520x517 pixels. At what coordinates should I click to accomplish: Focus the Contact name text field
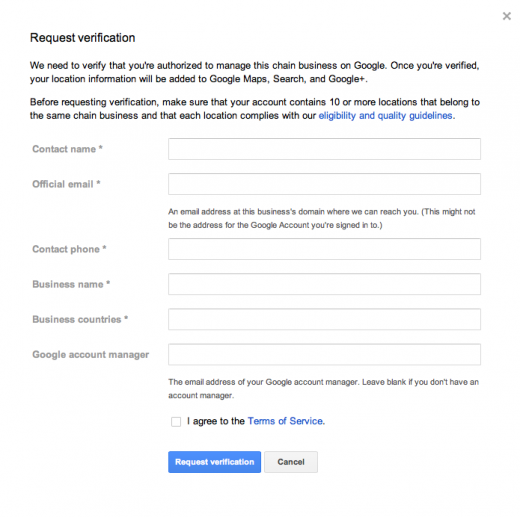pyautogui.click(x=324, y=149)
